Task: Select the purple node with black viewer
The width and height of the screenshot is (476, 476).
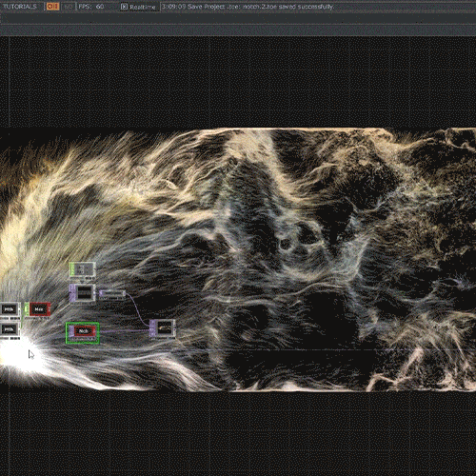Action: click(x=83, y=292)
